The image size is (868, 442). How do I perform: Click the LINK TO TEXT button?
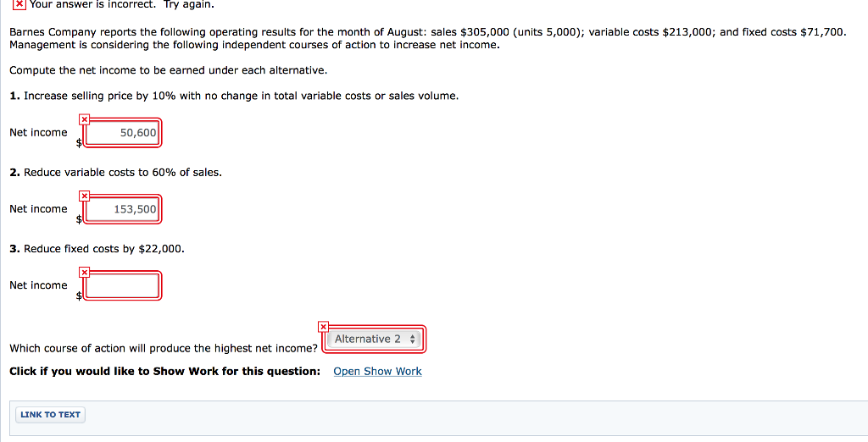pyautogui.click(x=50, y=414)
